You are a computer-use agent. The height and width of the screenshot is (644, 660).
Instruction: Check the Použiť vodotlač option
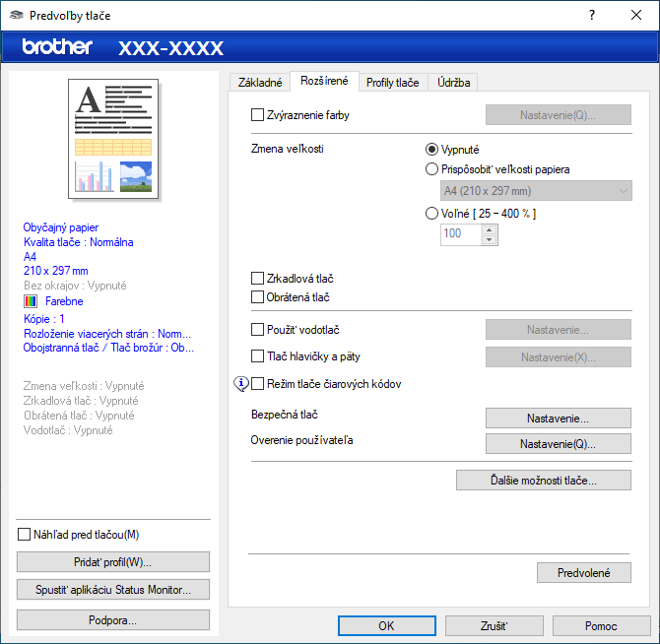coord(258,330)
